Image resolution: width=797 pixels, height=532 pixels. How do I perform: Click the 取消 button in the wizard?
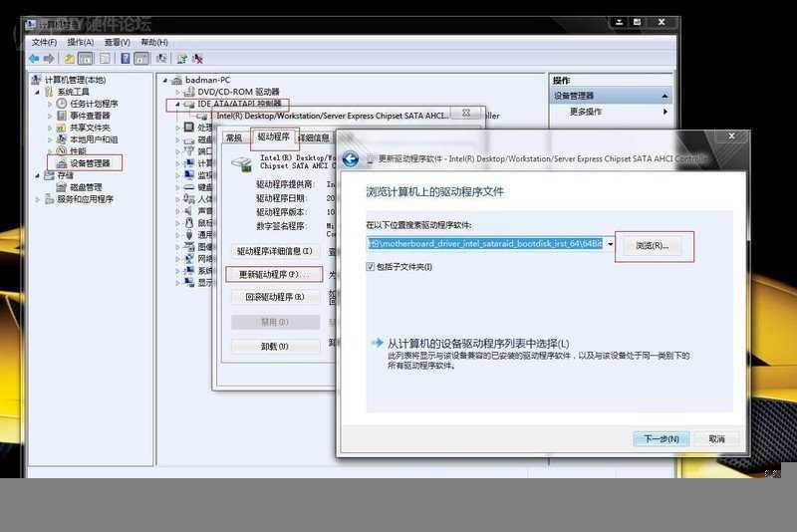coord(716,439)
